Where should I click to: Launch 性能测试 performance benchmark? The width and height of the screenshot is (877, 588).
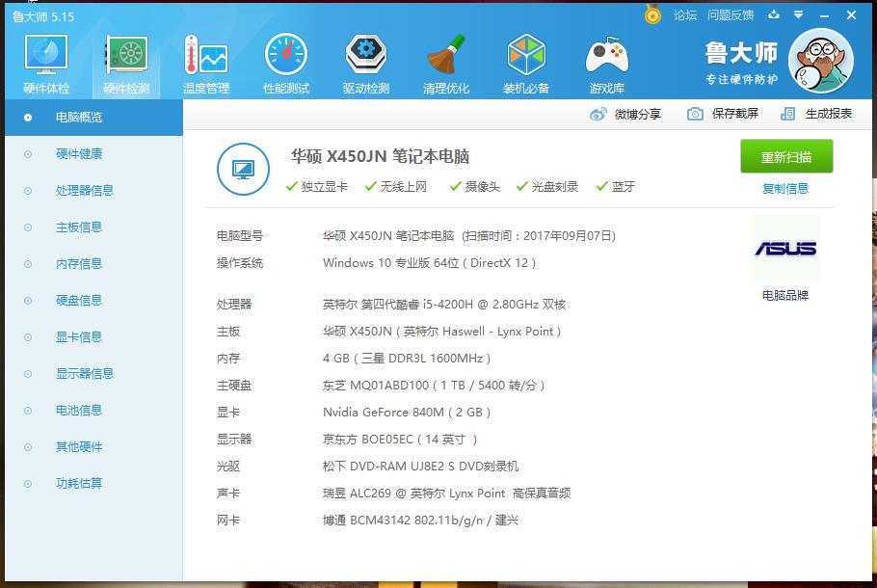click(x=284, y=63)
